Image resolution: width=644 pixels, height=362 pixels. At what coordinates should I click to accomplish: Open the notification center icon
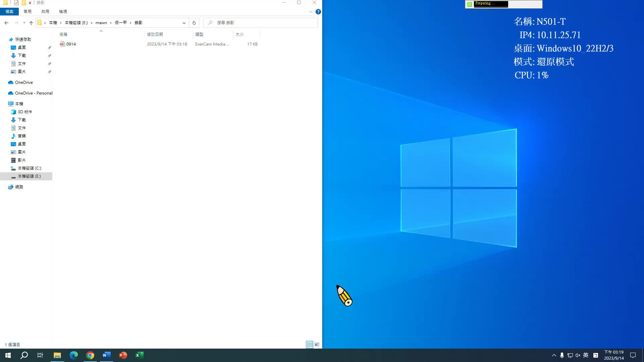tap(633, 355)
